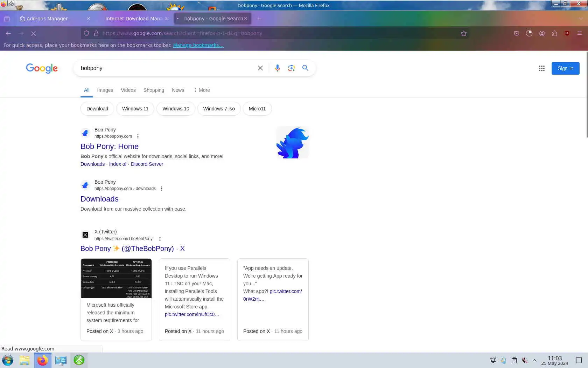Apply the Windows 7 iso chip
This screenshot has height=368, width=588.
[x=219, y=109]
